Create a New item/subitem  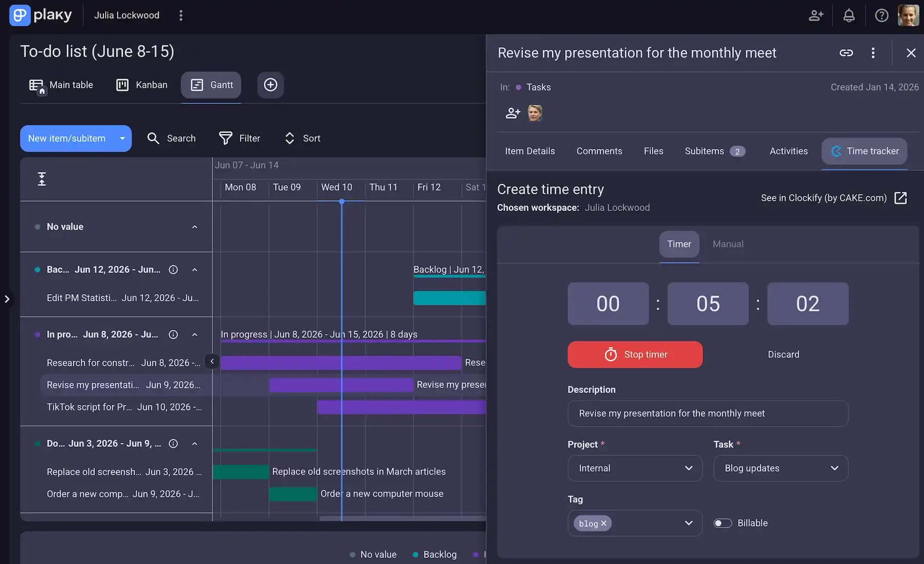67,138
